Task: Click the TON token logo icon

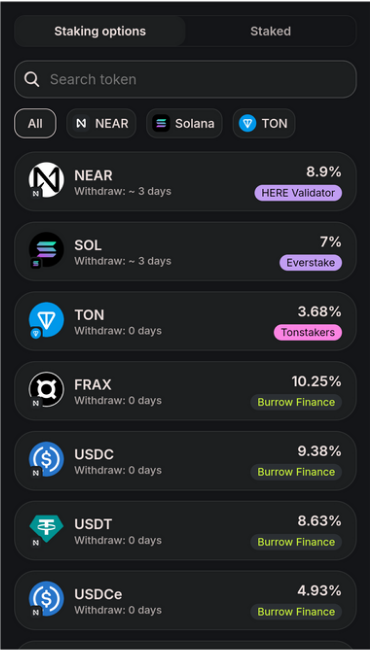Action: (46, 320)
